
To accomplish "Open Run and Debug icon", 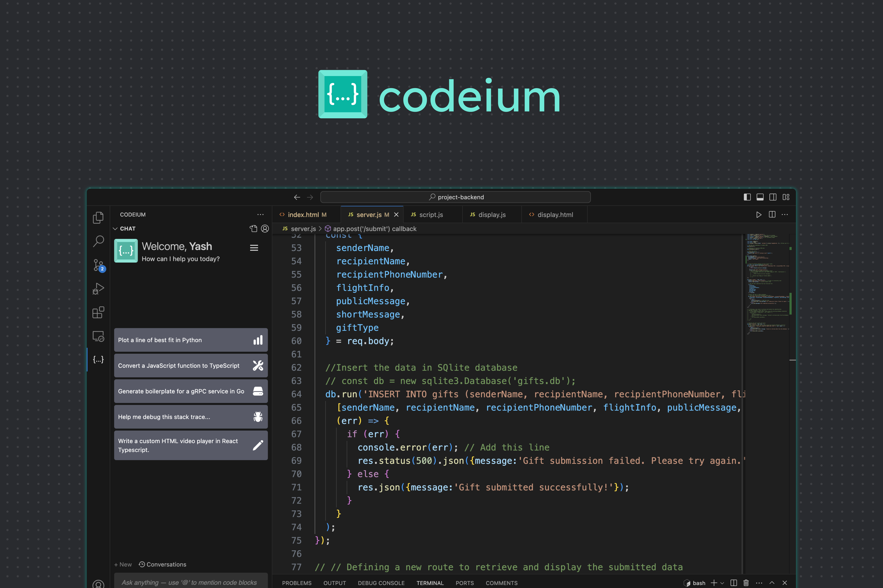I will (98, 289).
